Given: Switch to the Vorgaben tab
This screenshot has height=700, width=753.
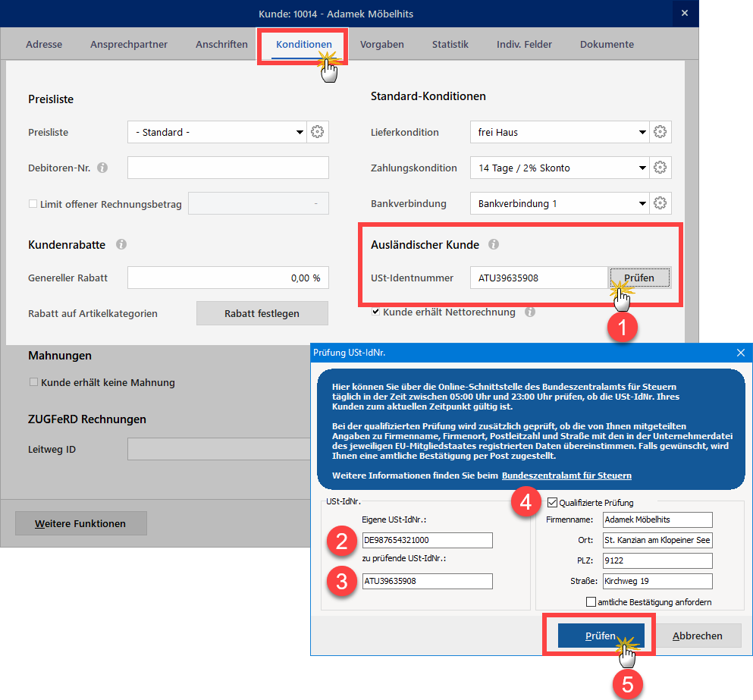Looking at the screenshot, I should pos(381,44).
